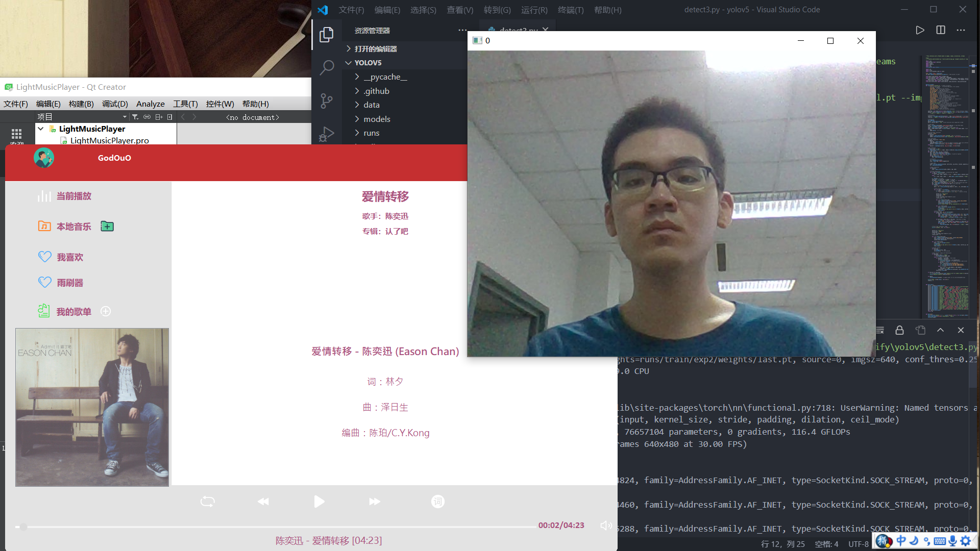Seek on the song progress slider
980x551 pixels.
(276, 527)
